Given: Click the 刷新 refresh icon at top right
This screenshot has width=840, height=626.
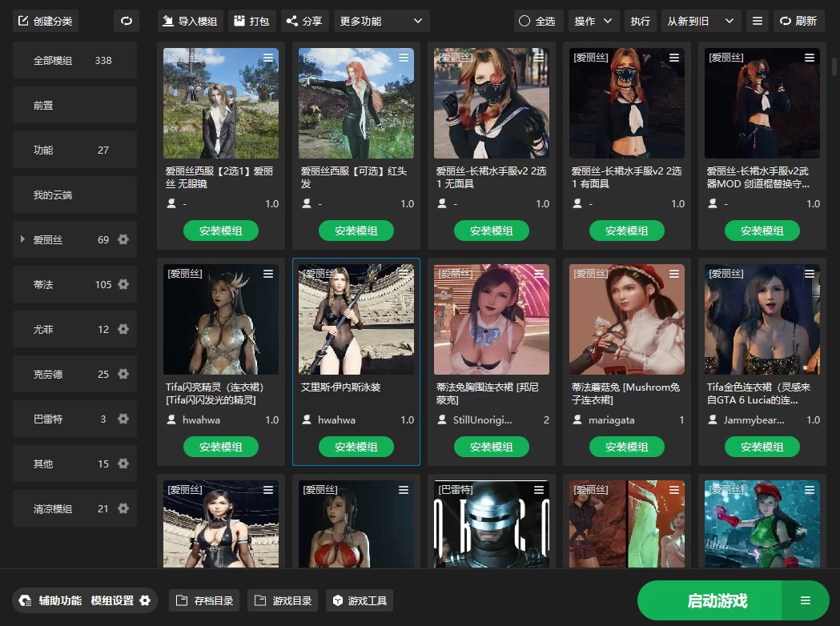Looking at the screenshot, I should click(783, 21).
